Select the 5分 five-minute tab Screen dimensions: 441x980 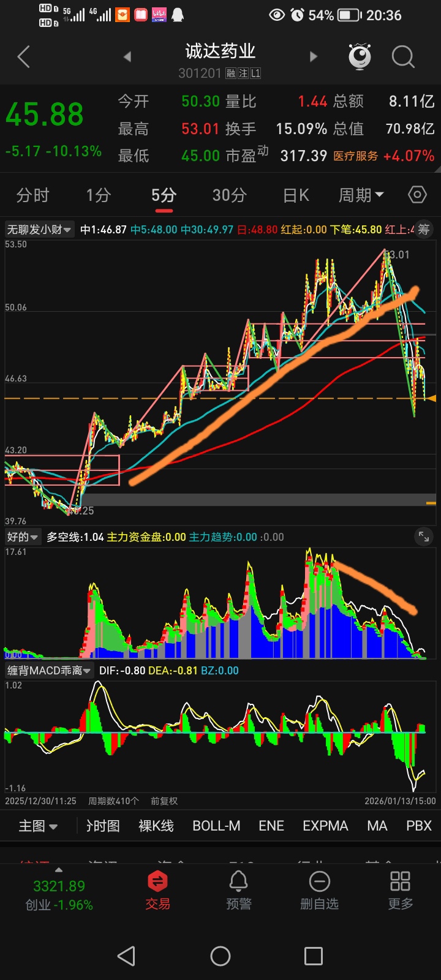pos(164,195)
